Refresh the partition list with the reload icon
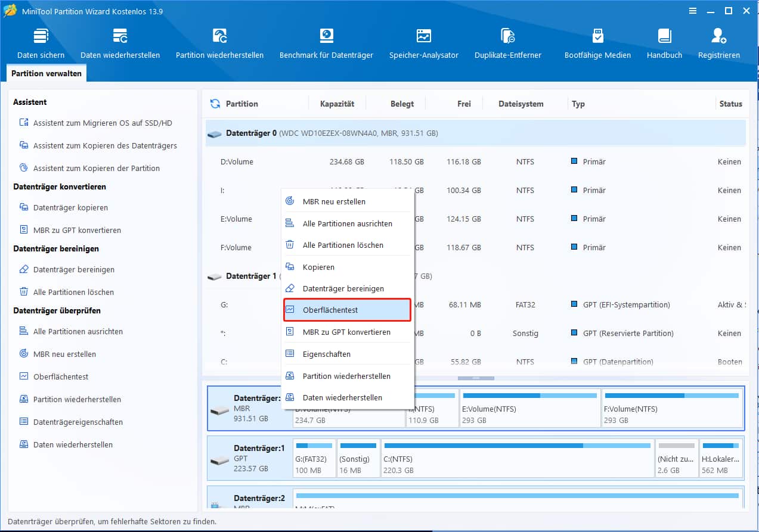 tap(215, 104)
